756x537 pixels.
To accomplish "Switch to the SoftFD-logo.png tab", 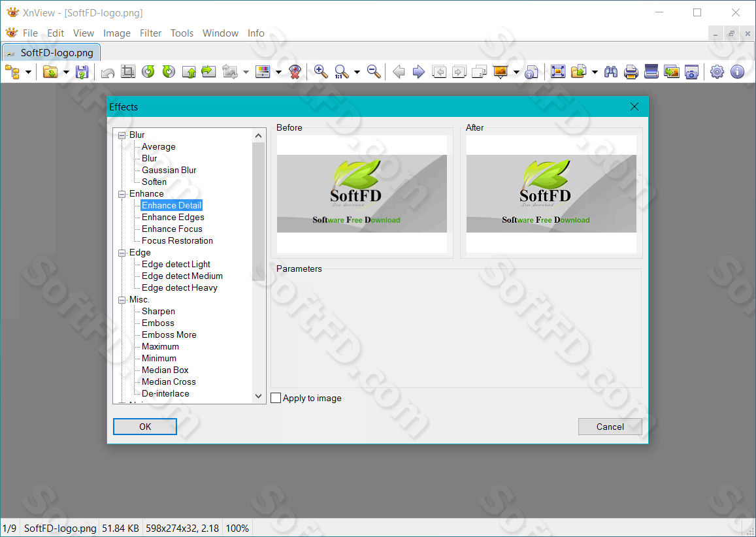I will coord(51,52).
